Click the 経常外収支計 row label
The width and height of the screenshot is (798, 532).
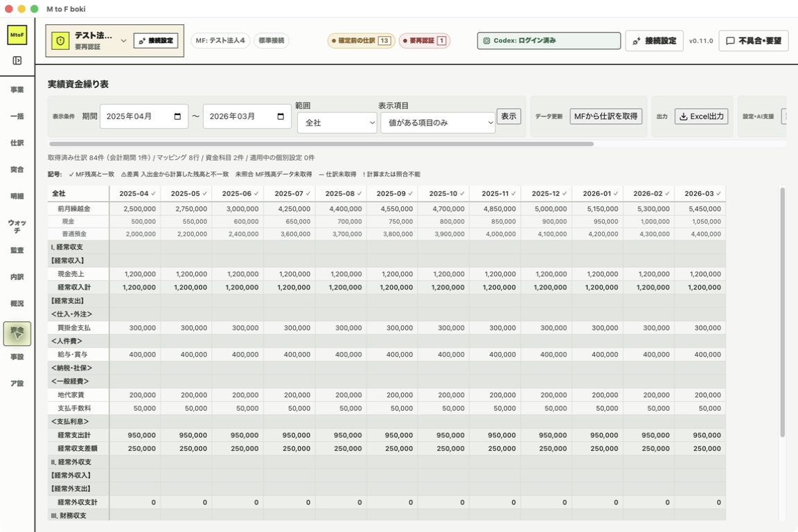tap(78, 502)
